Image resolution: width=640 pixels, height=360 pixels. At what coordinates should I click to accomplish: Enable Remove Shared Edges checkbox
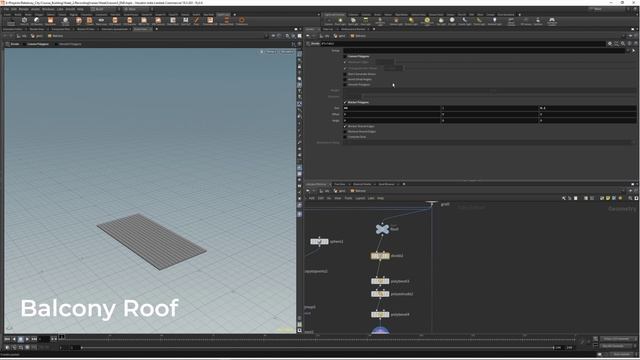coord(345,131)
